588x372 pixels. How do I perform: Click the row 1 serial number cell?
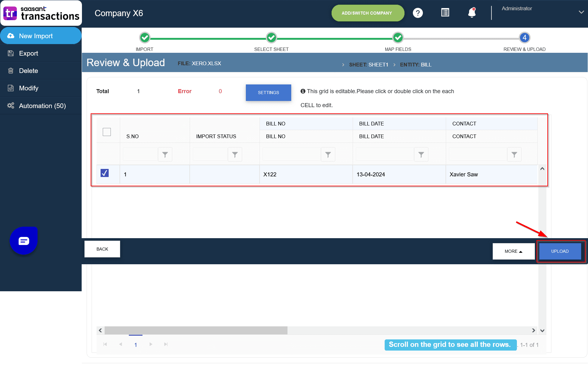[155, 175]
